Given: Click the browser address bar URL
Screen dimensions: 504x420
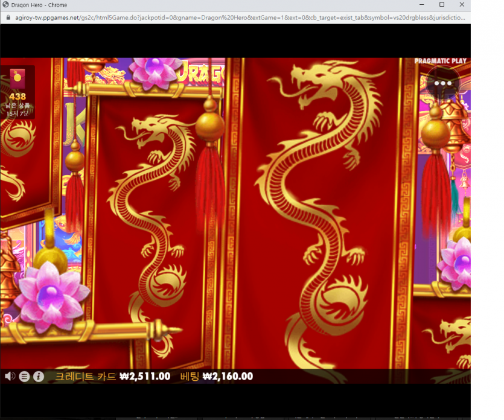Looking at the screenshot, I should tap(240, 17).
